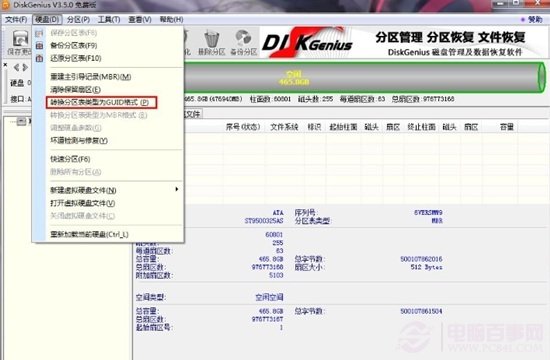Switch to the 浏览文件 tab
This screenshot has height=360, width=550.
pyautogui.click(x=192, y=114)
